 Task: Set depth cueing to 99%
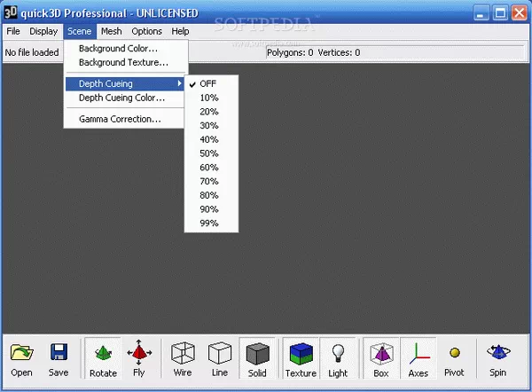(x=211, y=223)
